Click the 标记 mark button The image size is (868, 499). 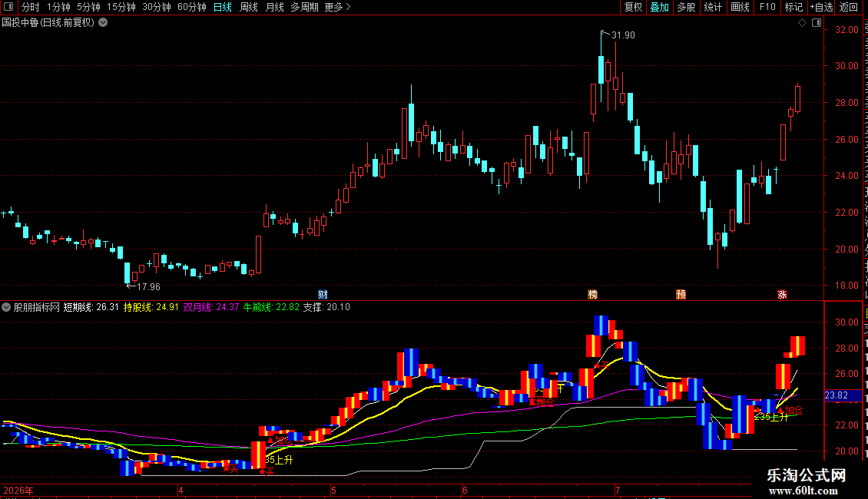pyautogui.click(x=793, y=7)
